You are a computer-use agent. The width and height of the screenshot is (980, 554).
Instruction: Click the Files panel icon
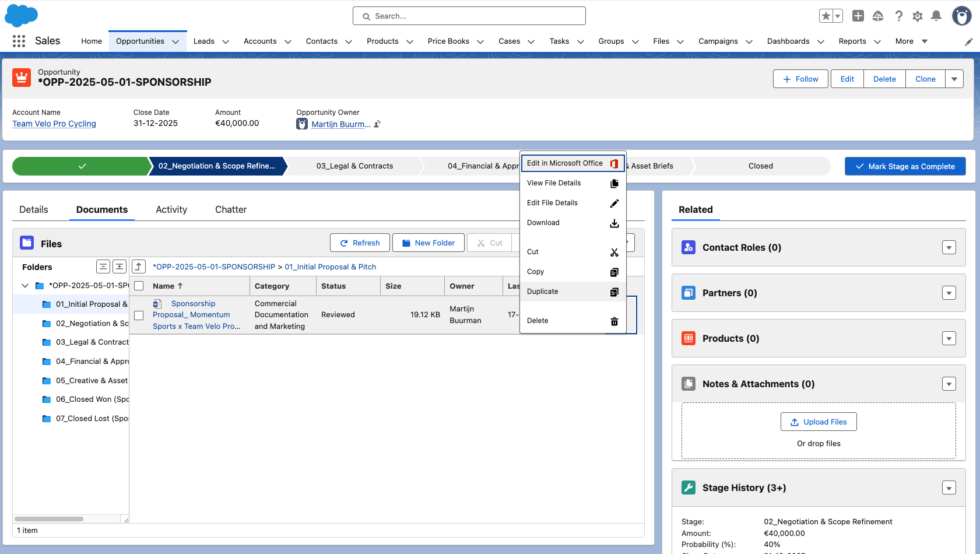(27, 243)
